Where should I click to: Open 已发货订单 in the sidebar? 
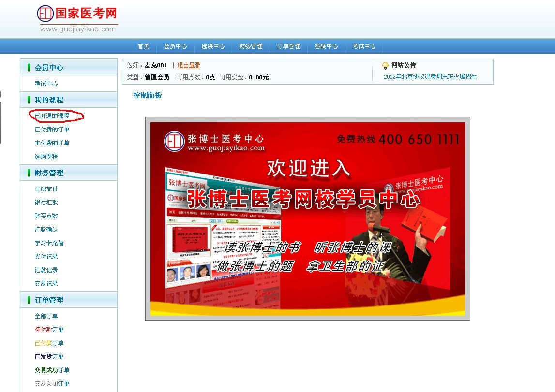click(x=49, y=356)
